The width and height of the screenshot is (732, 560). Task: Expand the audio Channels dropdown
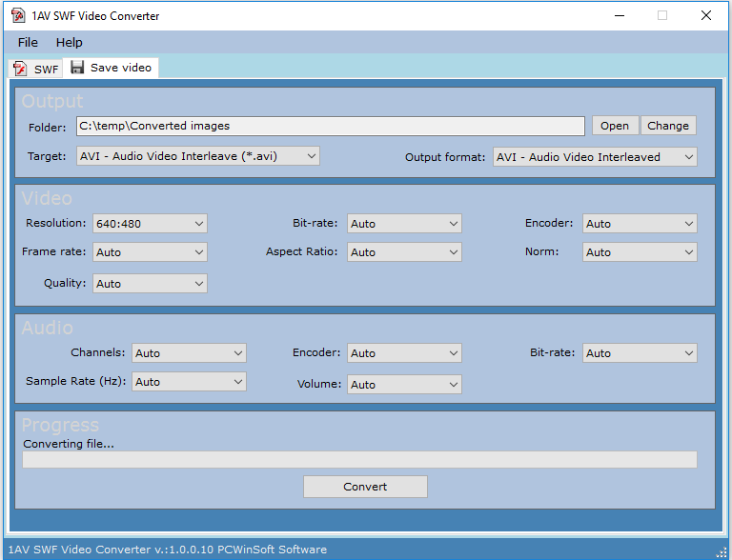(x=189, y=353)
